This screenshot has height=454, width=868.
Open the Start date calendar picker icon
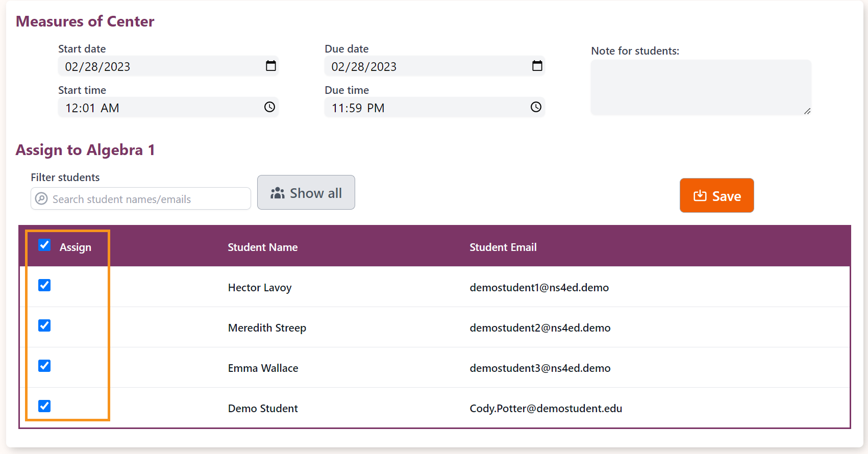click(271, 66)
